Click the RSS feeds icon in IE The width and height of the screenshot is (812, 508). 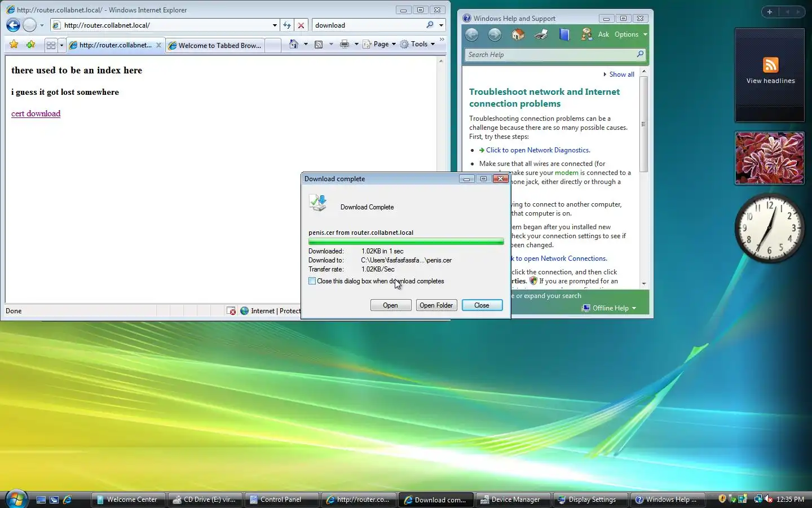tap(319, 44)
